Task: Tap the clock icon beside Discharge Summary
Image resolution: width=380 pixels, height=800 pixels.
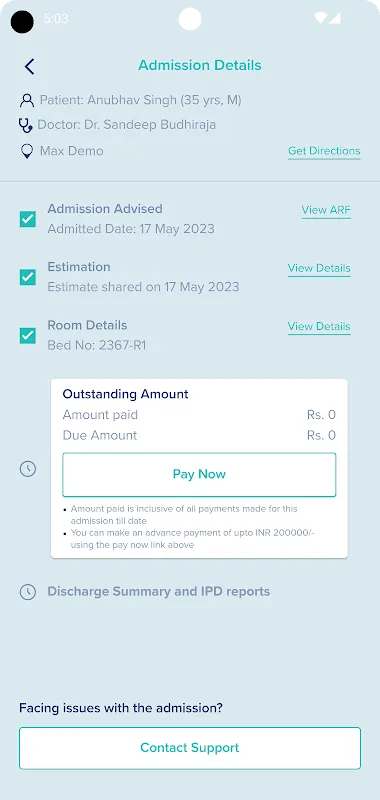Action: click(28, 592)
